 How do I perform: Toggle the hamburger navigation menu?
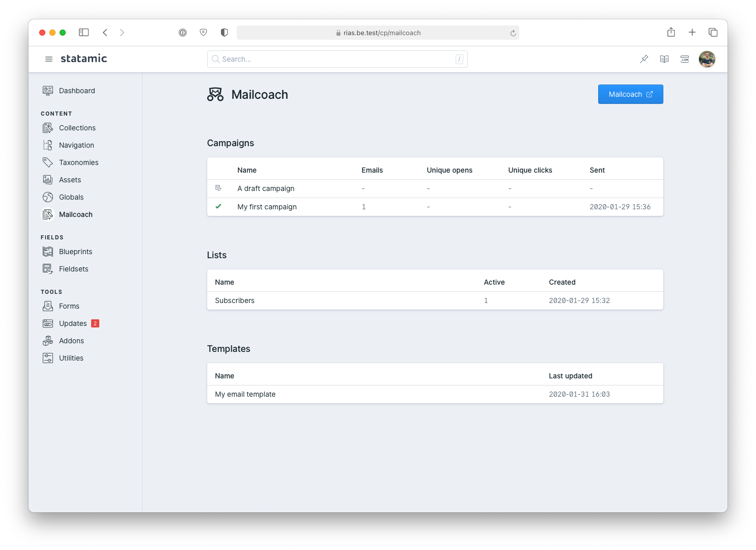click(x=49, y=59)
